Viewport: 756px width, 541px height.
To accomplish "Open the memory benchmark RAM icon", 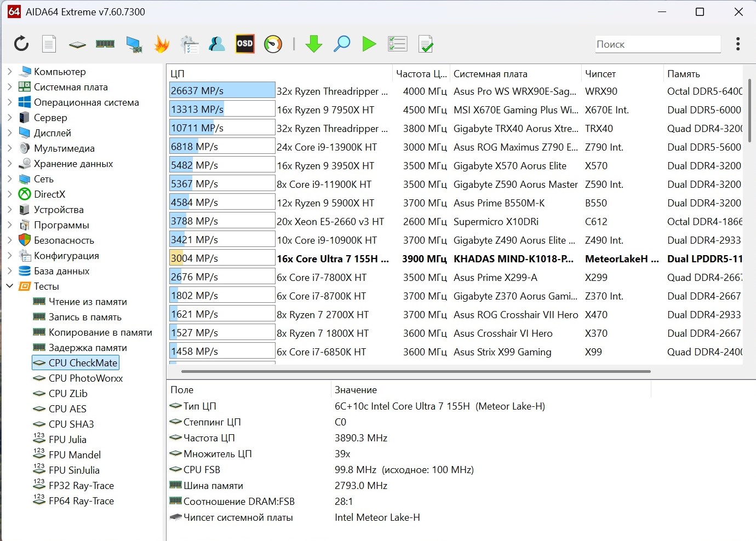I will coord(105,44).
